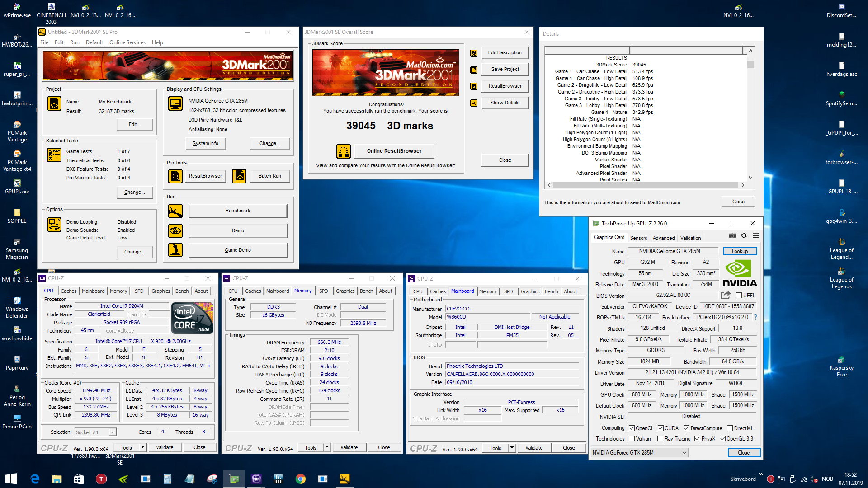Click the Windows Start button
This screenshot has width=868, height=488.
[x=11, y=479]
